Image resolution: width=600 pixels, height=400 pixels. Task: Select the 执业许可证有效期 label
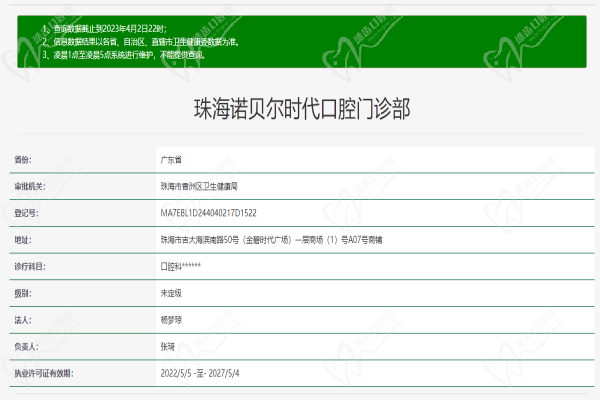(44, 373)
